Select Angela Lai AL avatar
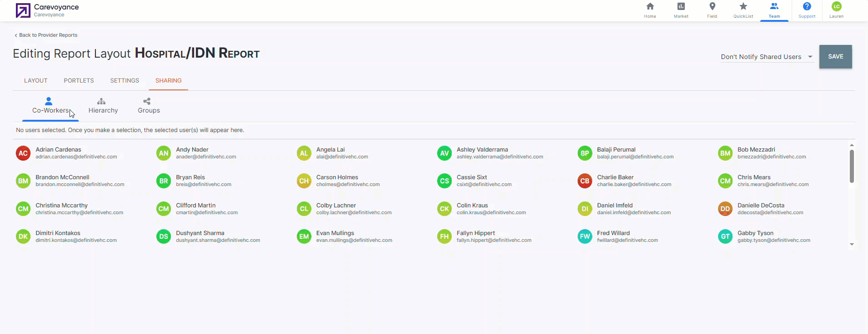868x334 pixels. click(304, 153)
